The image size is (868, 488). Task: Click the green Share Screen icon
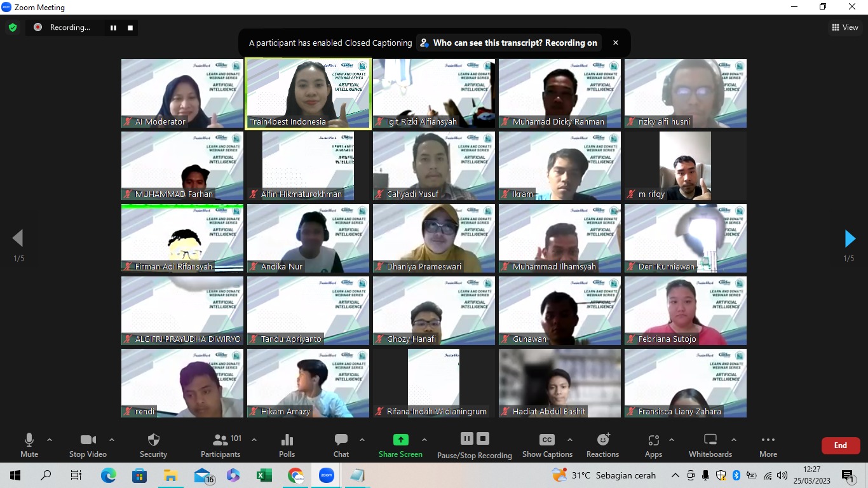coord(400,440)
